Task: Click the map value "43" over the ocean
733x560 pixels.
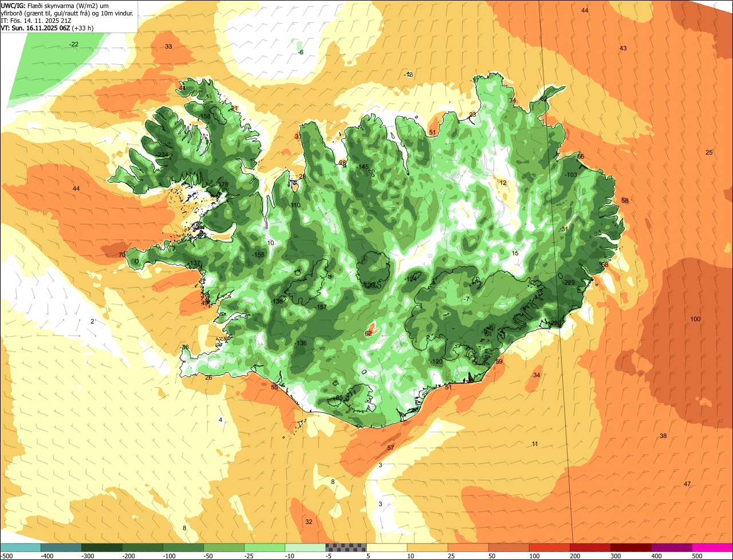Action: (x=623, y=48)
